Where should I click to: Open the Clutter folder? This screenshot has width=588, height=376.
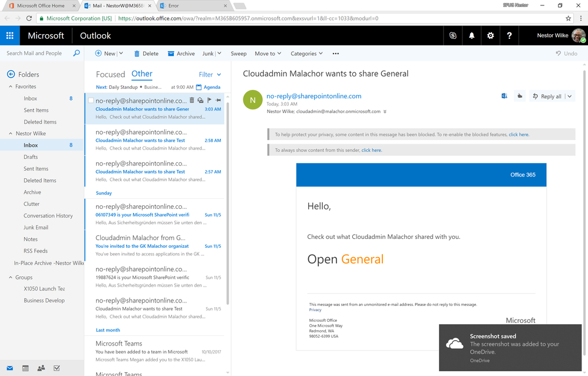pyautogui.click(x=31, y=204)
